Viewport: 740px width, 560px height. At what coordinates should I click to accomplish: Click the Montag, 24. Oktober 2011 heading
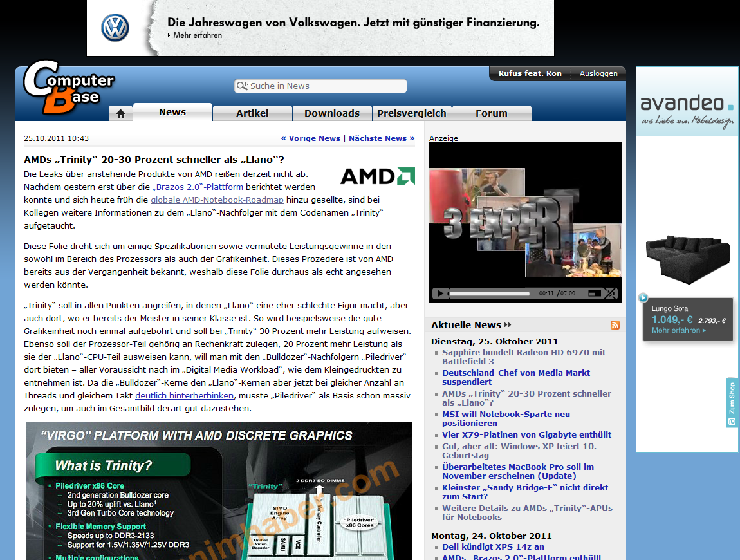491,536
